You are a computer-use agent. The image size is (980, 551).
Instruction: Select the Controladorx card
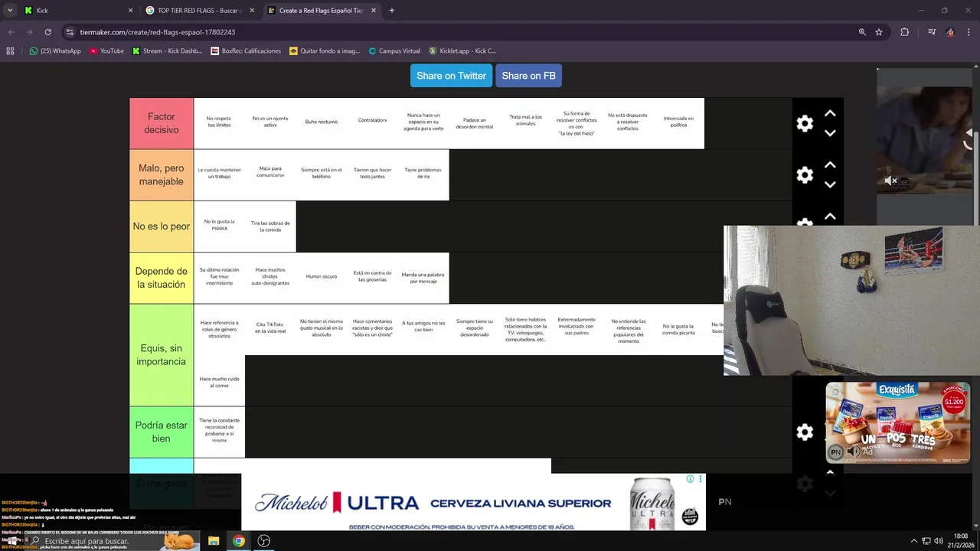(372, 123)
